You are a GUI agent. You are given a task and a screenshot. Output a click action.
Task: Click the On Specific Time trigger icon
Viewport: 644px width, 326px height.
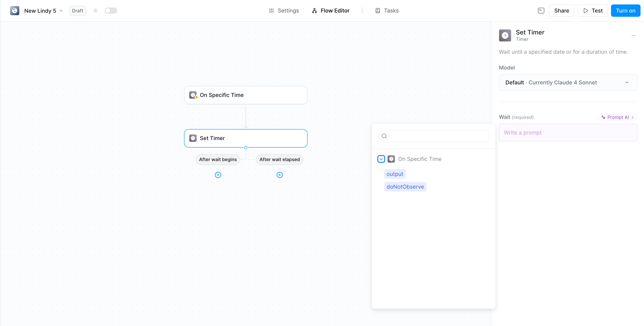(193, 95)
